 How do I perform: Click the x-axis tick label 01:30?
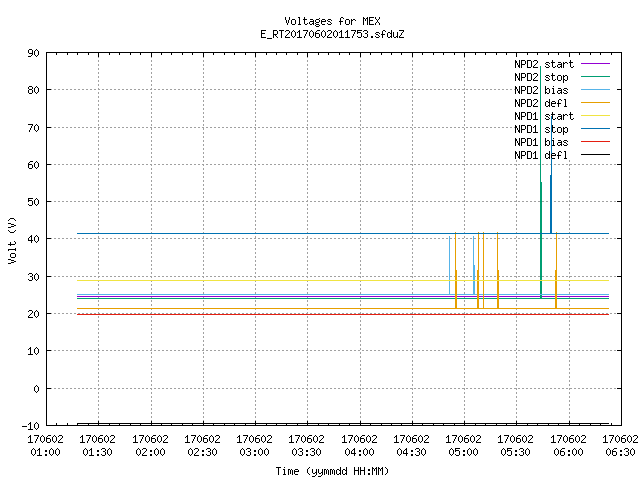tap(97, 452)
